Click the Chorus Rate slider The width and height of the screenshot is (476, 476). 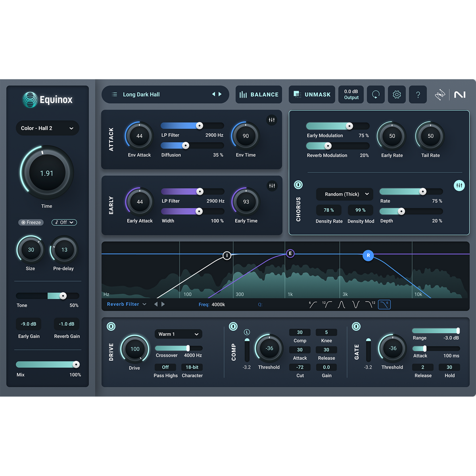[x=411, y=192]
